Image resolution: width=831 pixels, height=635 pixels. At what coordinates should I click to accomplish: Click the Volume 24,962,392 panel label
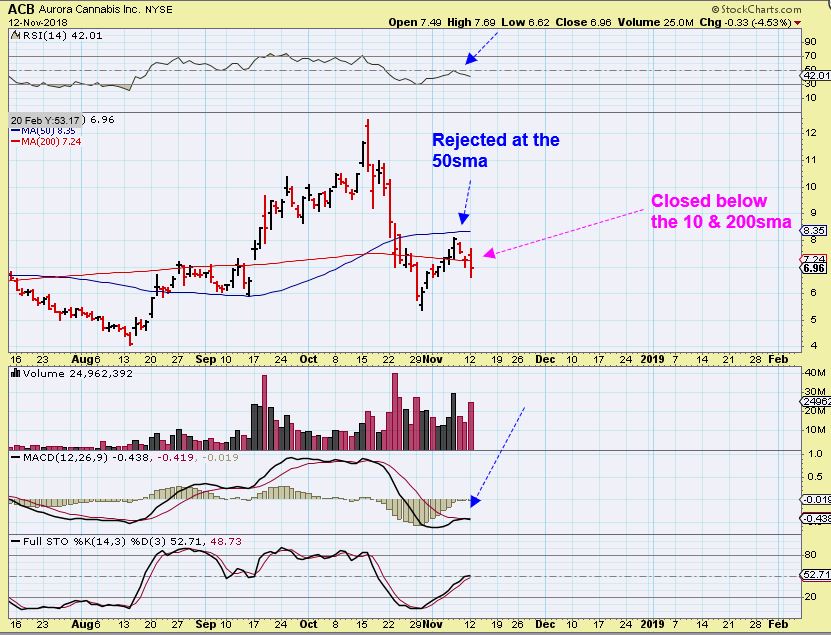pyautogui.click(x=77, y=373)
